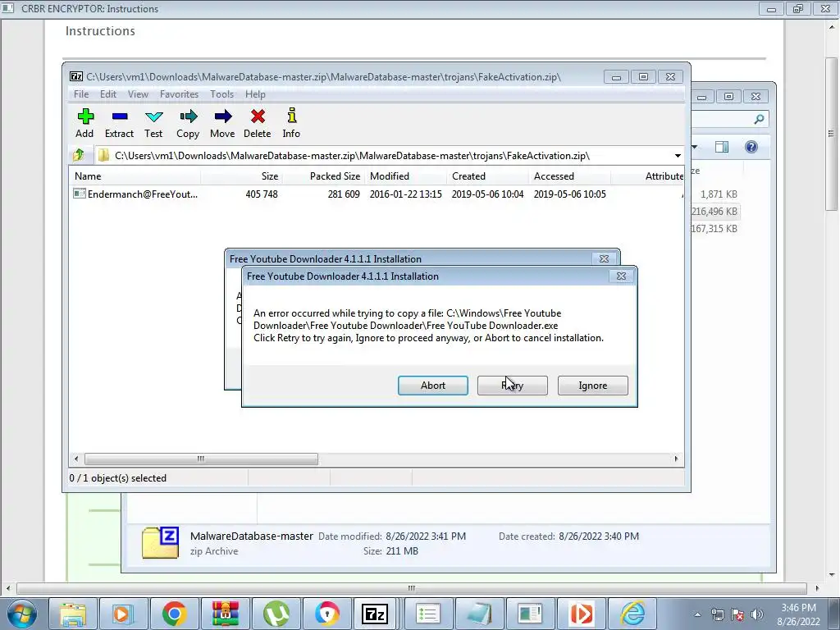
Task: Close the background Free Youtube Downloader dialog
Action: coord(604,258)
